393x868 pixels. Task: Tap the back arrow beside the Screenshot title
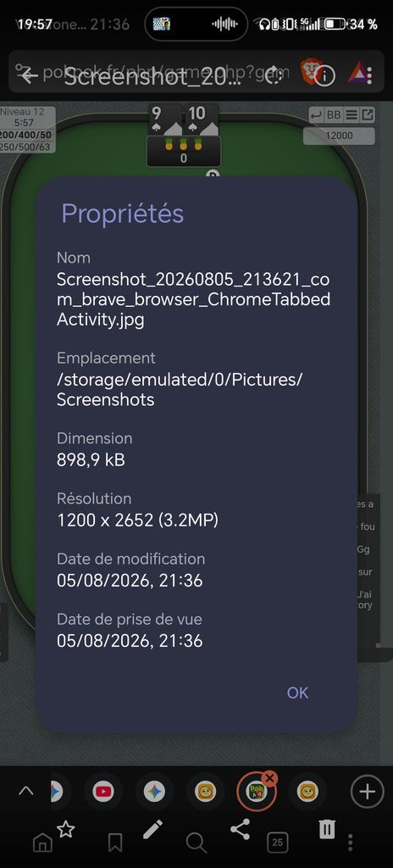tap(28, 75)
